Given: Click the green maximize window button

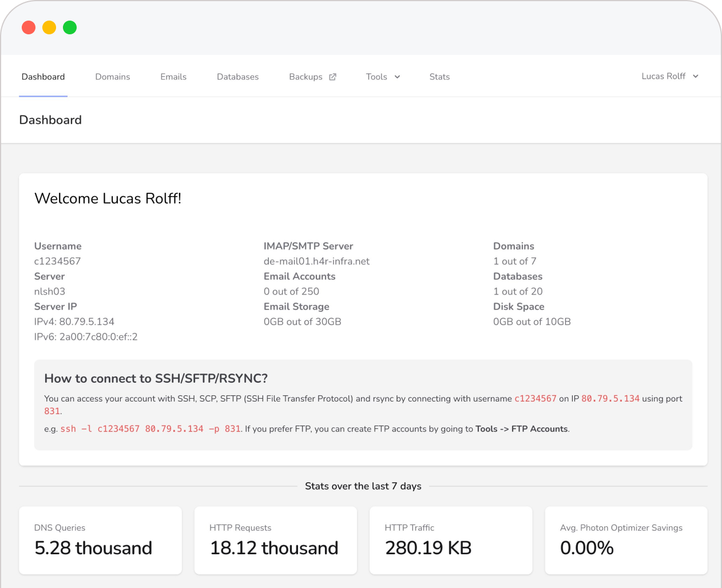Looking at the screenshot, I should pyautogui.click(x=70, y=27).
